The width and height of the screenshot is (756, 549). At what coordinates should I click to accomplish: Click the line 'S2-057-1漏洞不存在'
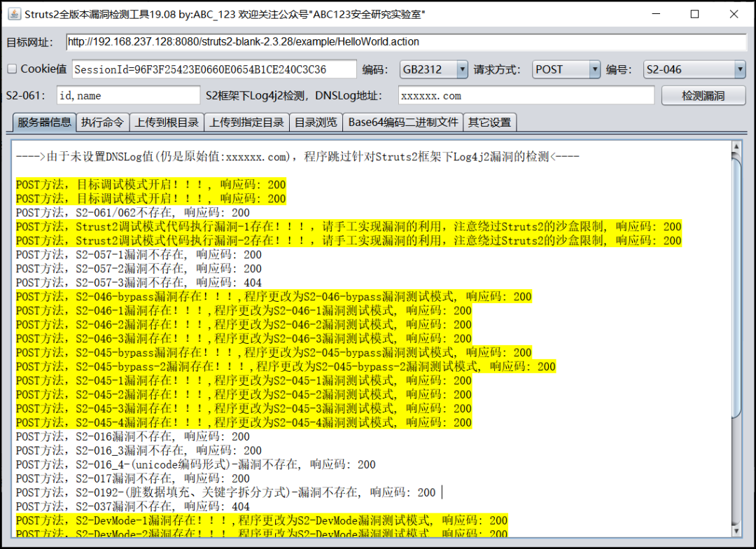[139, 255]
